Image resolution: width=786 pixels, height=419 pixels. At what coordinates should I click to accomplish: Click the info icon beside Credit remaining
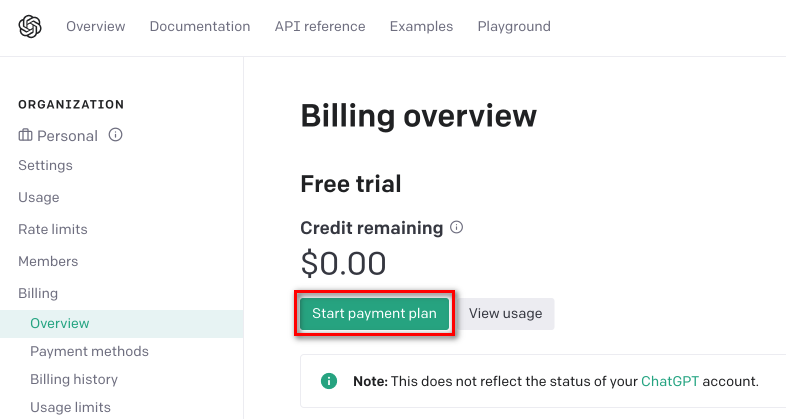pyautogui.click(x=456, y=227)
